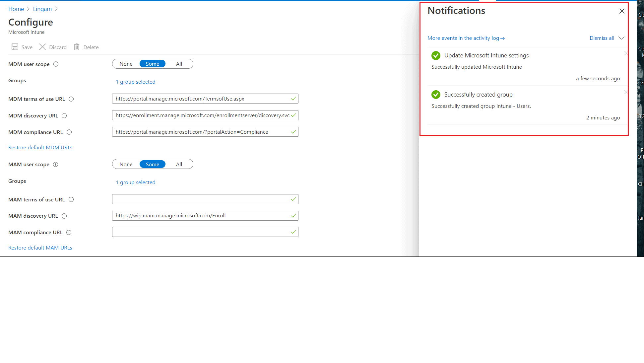The height and width of the screenshot is (363, 644).
Task: Click Dismiss all notifications
Action: [x=602, y=38]
